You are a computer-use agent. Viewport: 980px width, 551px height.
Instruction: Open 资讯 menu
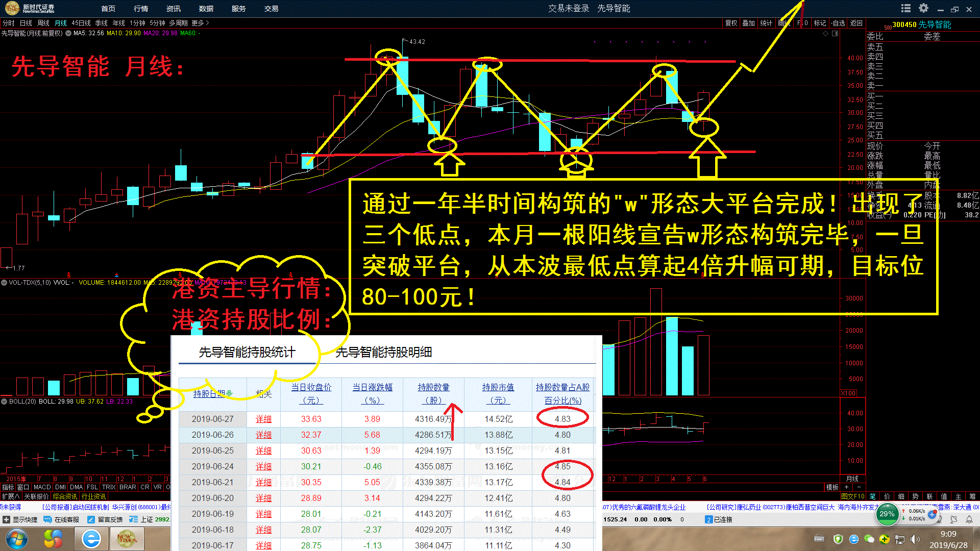pyautogui.click(x=174, y=9)
